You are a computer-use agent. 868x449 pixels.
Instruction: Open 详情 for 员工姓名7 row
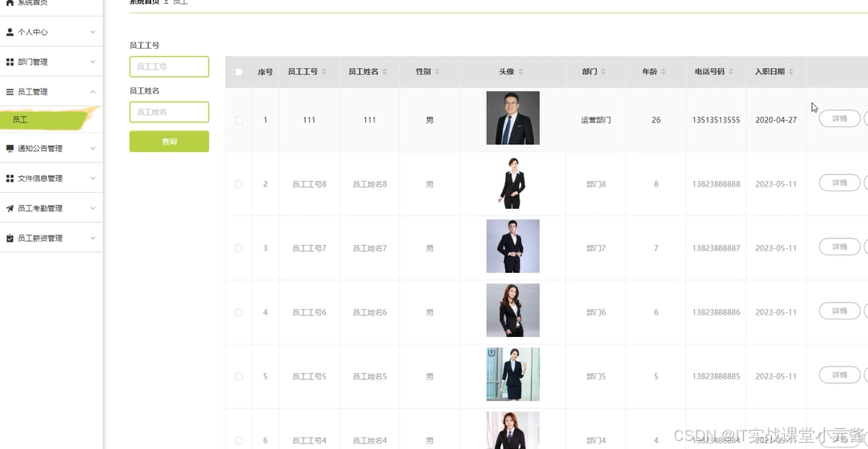click(839, 247)
